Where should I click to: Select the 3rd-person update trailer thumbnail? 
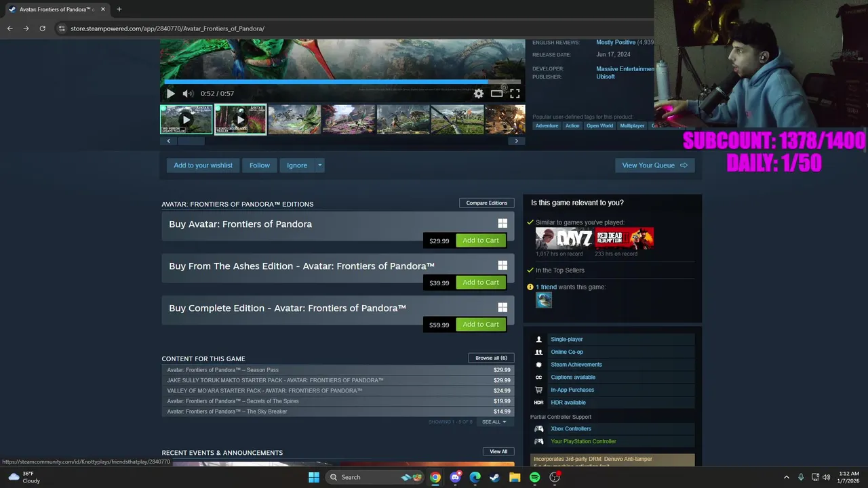(x=186, y=119)
